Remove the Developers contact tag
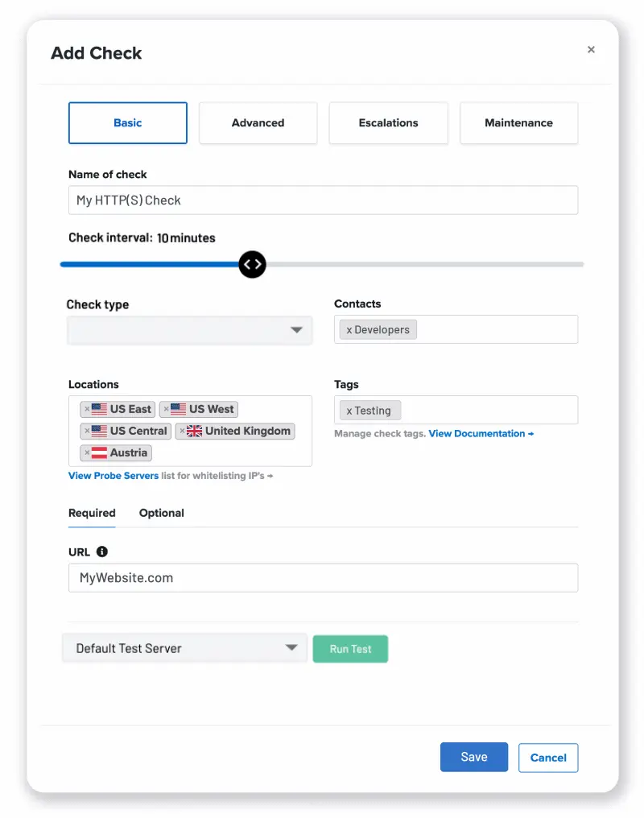The height and width of the screenshot is (818, 644). pos(349,330)
